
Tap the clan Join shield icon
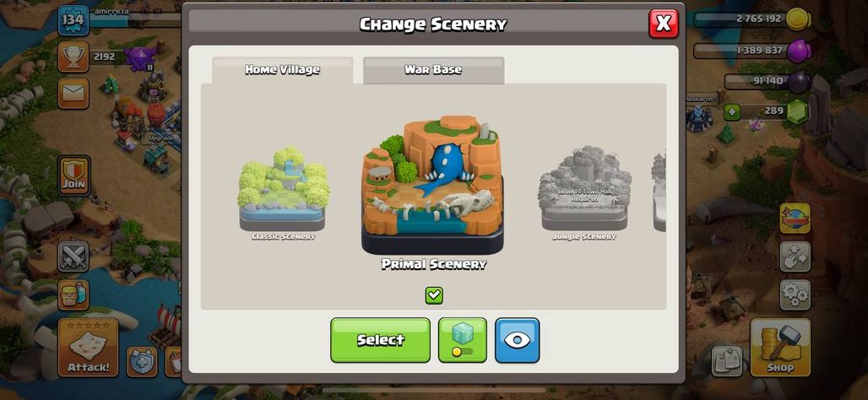pyautogui.click(x=73, y=176)
